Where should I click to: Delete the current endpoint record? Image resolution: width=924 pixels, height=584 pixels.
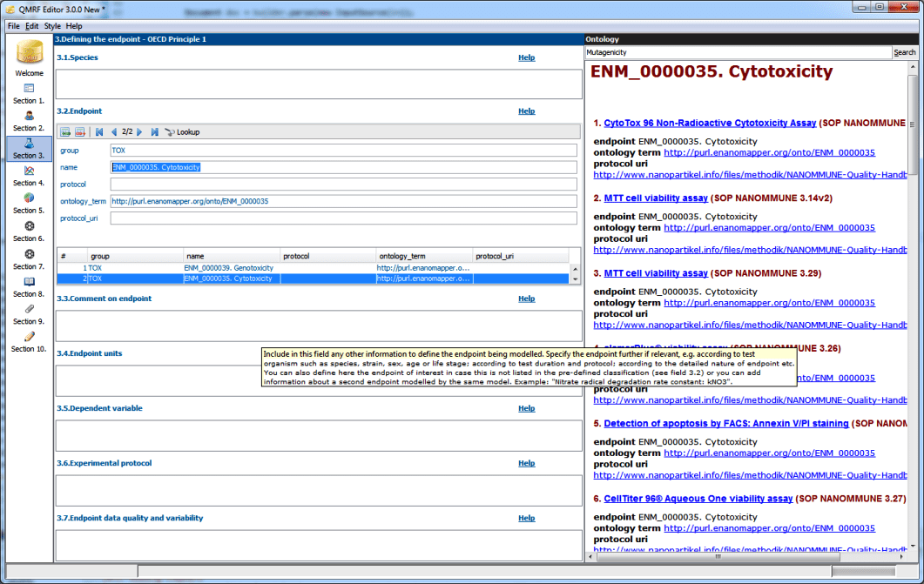[x=80, y=132]
